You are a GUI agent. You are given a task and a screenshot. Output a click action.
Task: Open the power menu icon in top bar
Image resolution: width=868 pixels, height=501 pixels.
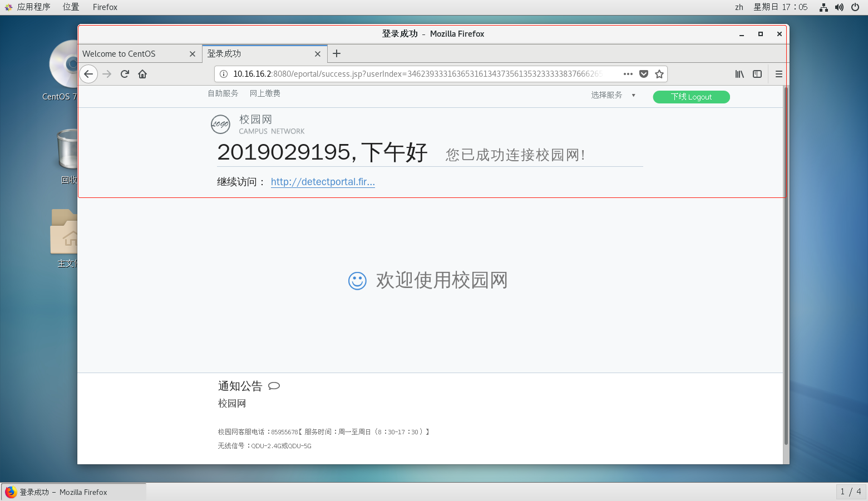click(855, 7)
